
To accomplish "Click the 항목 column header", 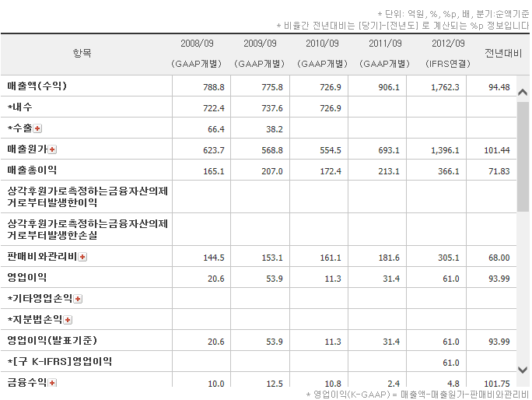I will click(x=82, y=54).
